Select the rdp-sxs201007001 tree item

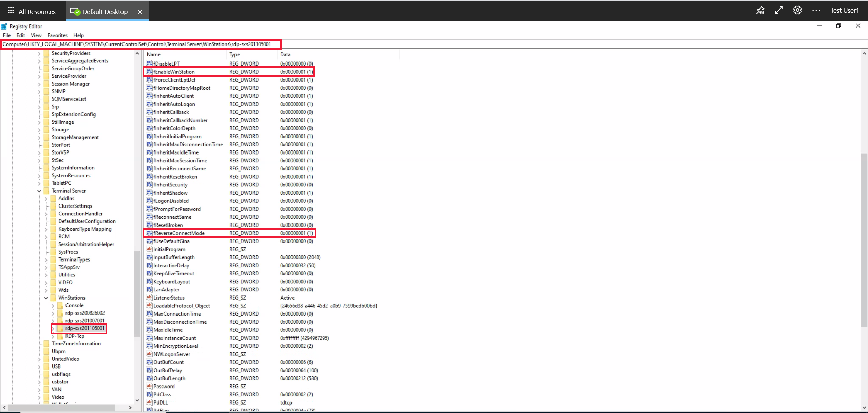click(x=85, y=320)
